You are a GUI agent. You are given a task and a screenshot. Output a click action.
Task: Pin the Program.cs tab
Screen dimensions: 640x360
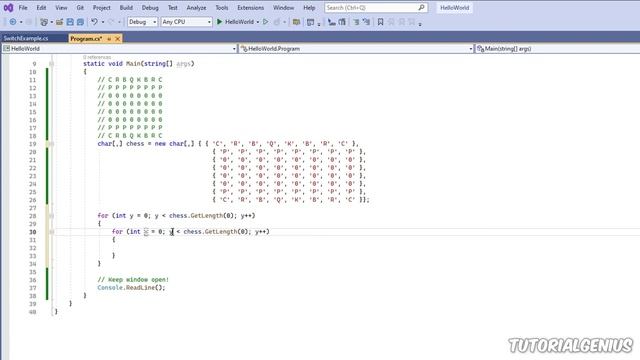(x=109, y=39)
